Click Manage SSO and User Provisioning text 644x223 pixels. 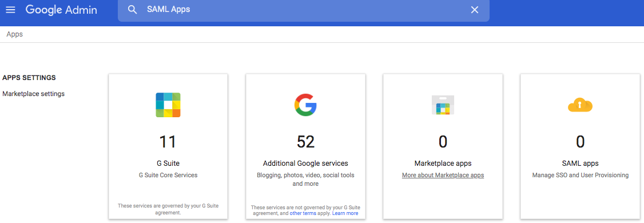tap(581, 175)
